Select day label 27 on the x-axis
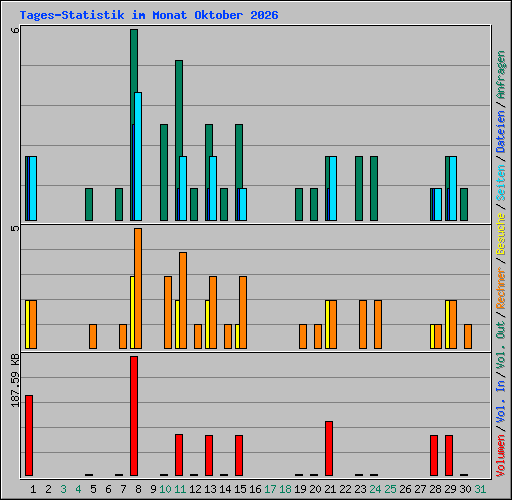512x500 pixels. (x=420, y=489)
